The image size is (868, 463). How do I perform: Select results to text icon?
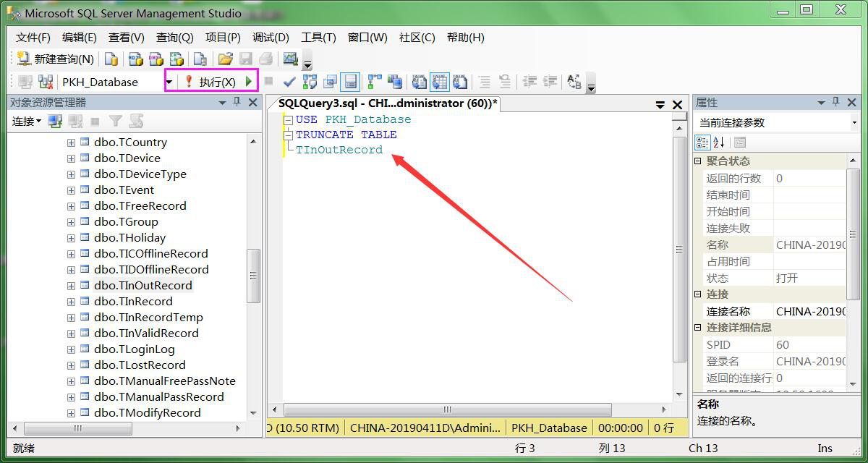[420, 82]
